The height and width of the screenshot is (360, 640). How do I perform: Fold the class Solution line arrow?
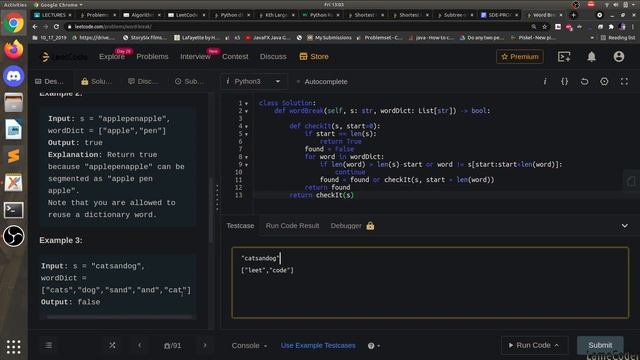click(x=246, y=104)
